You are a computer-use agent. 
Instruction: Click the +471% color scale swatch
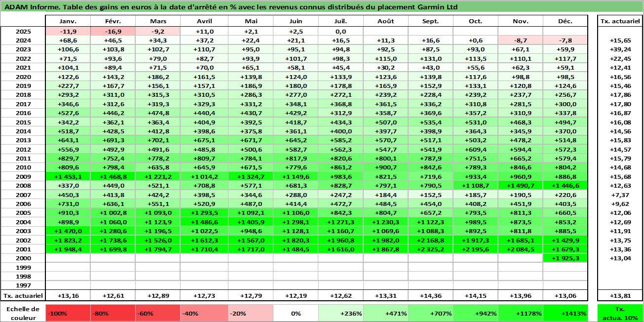[386, 313]
